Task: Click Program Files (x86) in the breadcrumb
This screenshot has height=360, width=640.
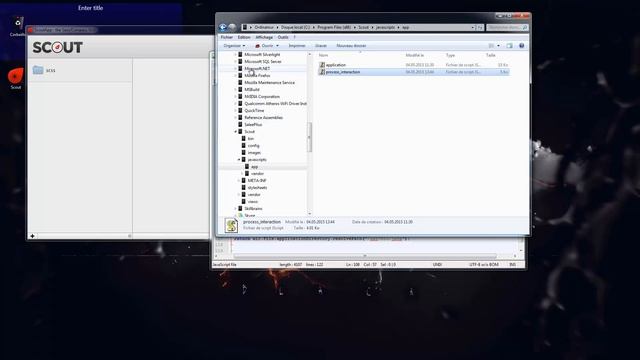Action: 334,27
